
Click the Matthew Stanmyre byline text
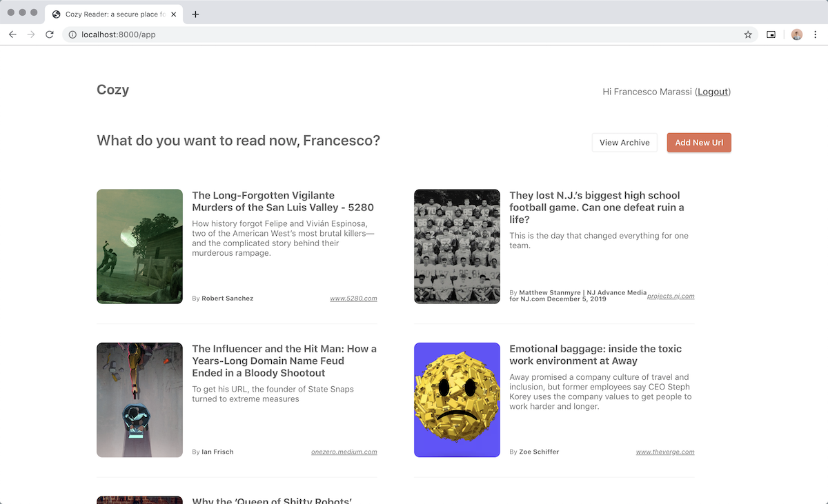point(578,296)
